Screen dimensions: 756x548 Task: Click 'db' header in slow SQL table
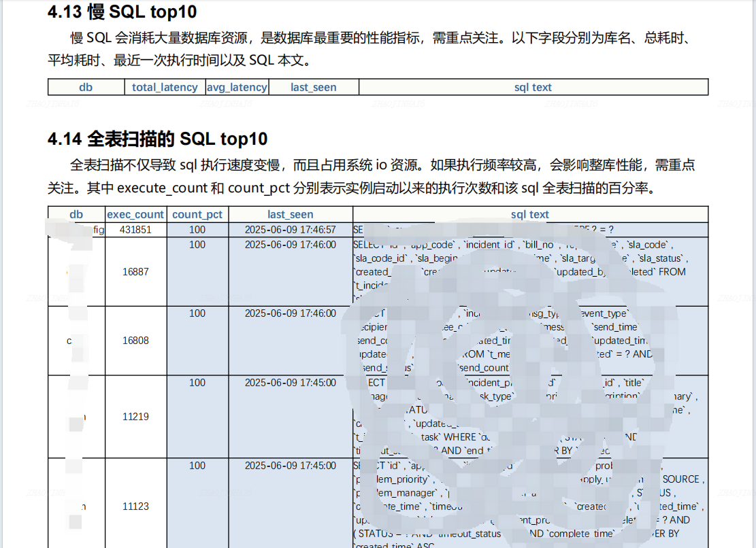[86, 87]
